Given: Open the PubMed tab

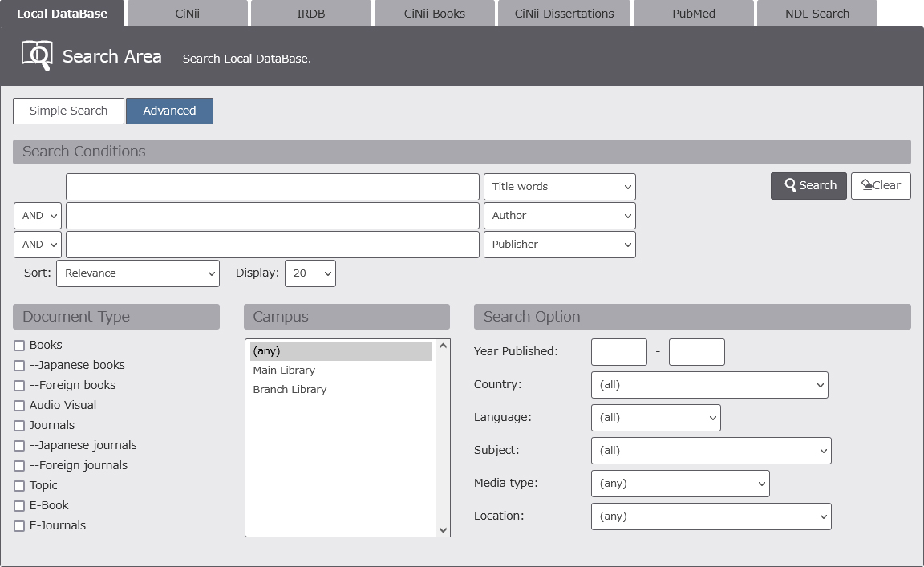Looking at the screenshot, I should (694, 14).
